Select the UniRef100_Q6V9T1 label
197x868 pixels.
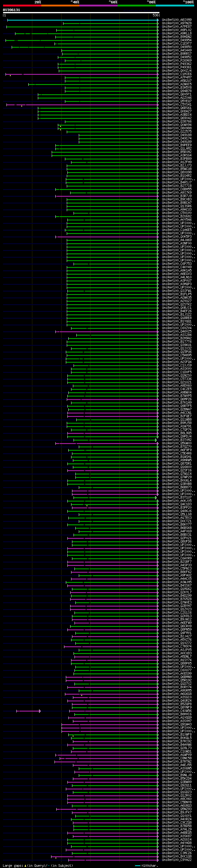pos(176,94)
